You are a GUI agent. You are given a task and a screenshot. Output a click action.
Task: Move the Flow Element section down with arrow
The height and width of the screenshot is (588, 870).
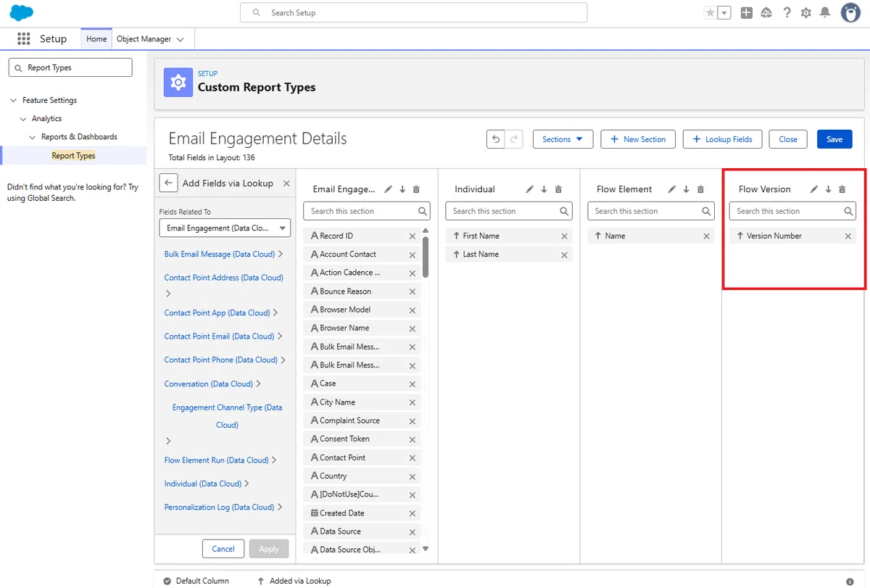[686, 189]
